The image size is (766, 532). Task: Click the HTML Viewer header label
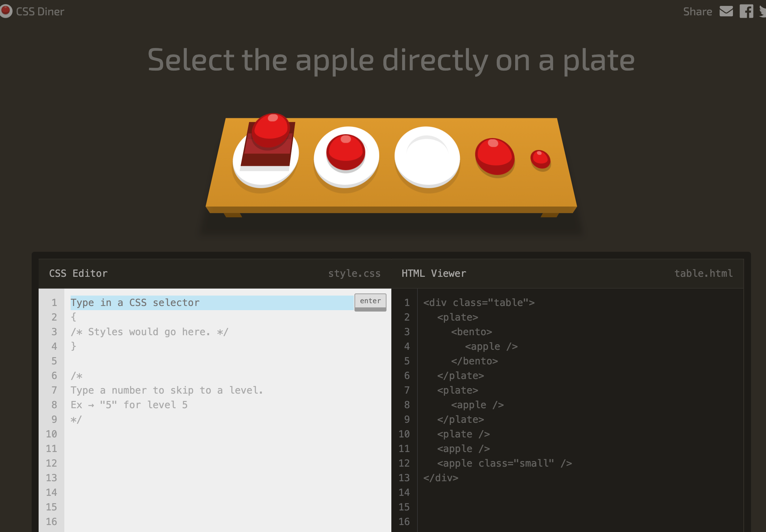433,273
